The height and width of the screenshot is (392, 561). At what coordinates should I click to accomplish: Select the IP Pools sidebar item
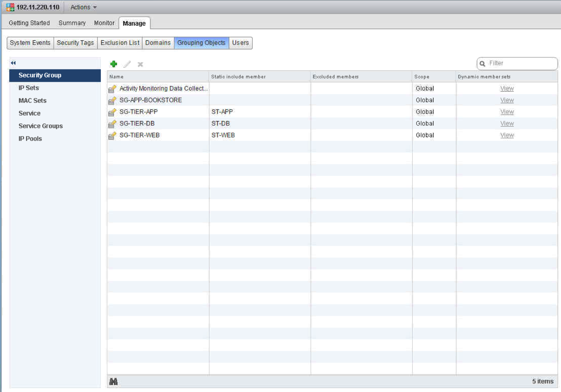30,139
